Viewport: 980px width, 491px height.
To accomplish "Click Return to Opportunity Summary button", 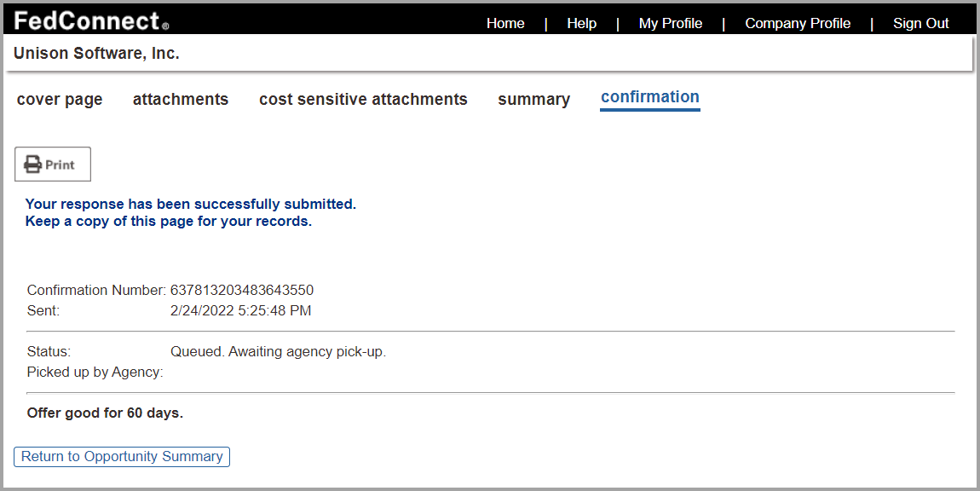I will point(122,457).
